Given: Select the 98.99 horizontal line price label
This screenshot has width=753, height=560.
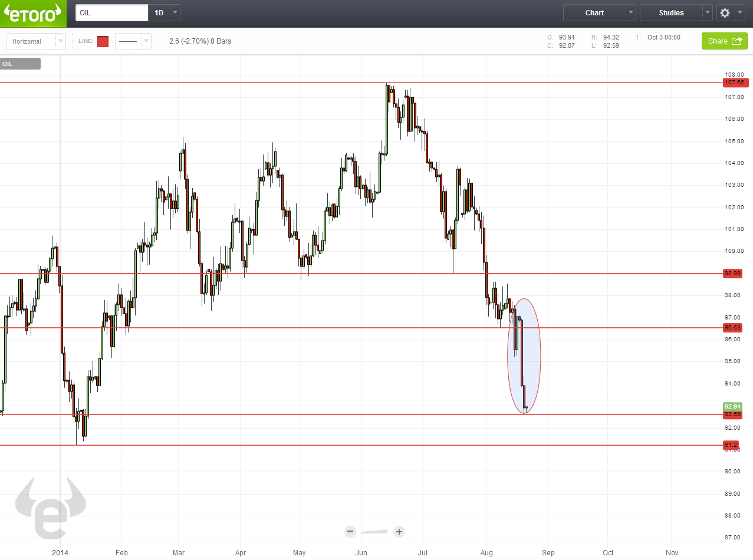Looking at the screenshot, I should 733,274.
